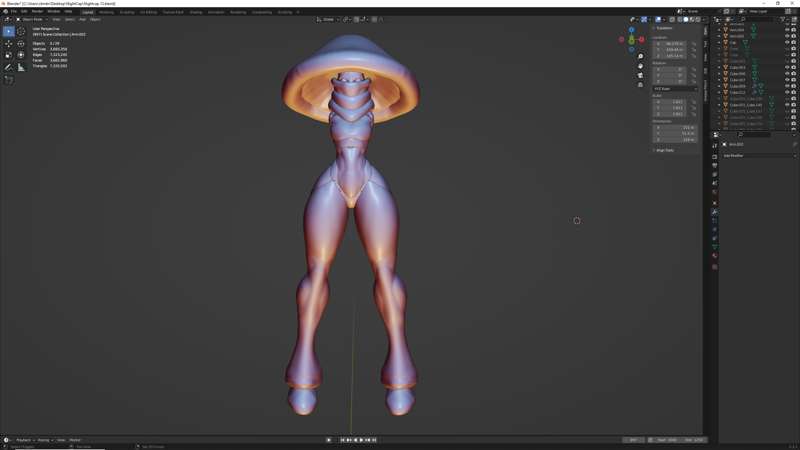Select the Move tool
The height and width of the screenshot is (450, 800).
(x=9, y=44)
